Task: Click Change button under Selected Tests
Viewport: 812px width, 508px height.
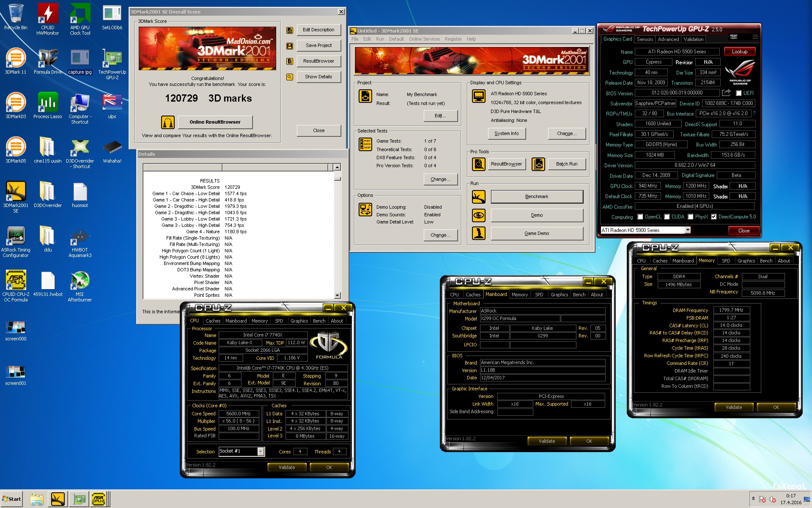Action: tap(440, 179)
